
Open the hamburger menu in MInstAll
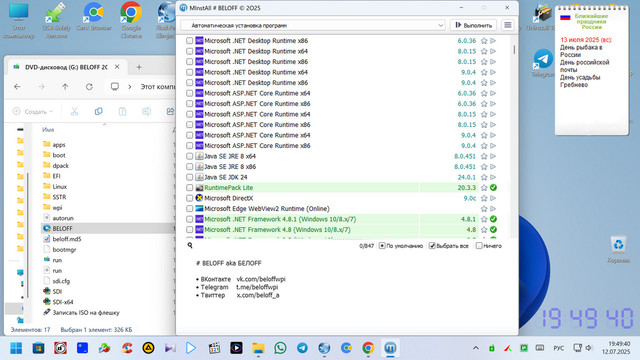point(507,25)
